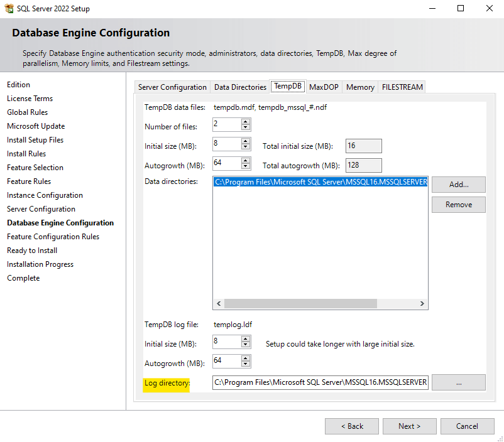This screenshot has height=442, width=504.
Task: Open the Data Directories tab
Action: [240, 87]
